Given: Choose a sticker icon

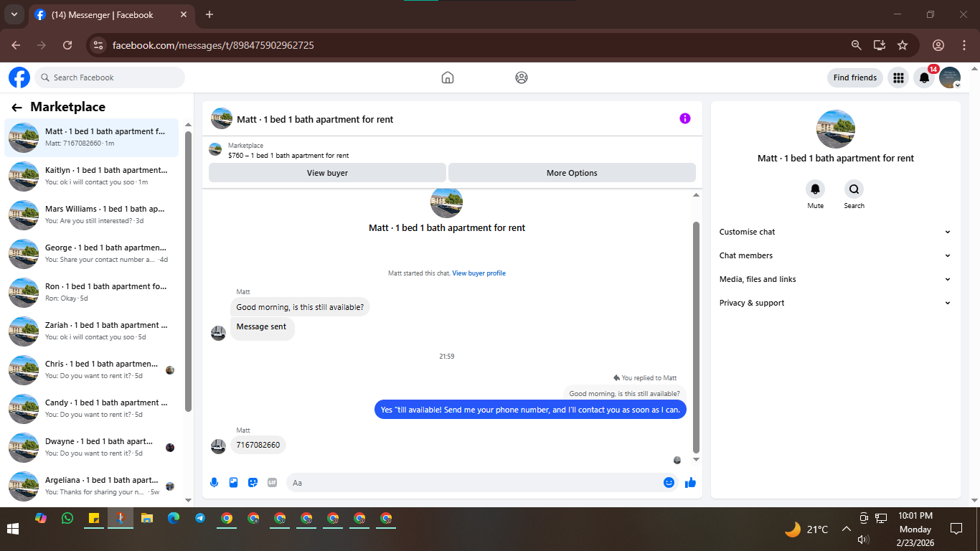Looking at the screenshot, I should pos(253,483).
